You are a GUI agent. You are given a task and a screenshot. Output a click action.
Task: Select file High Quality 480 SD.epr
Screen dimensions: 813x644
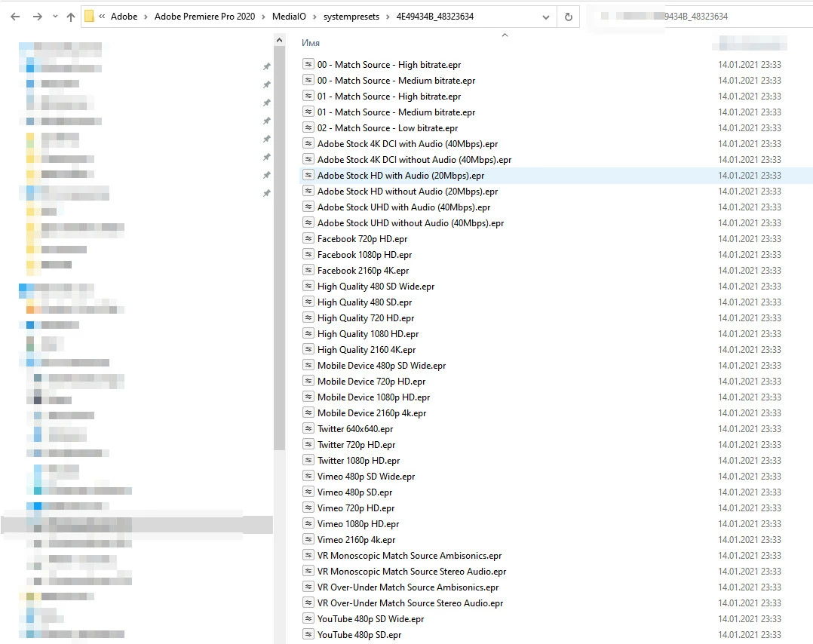pos(364,302)
